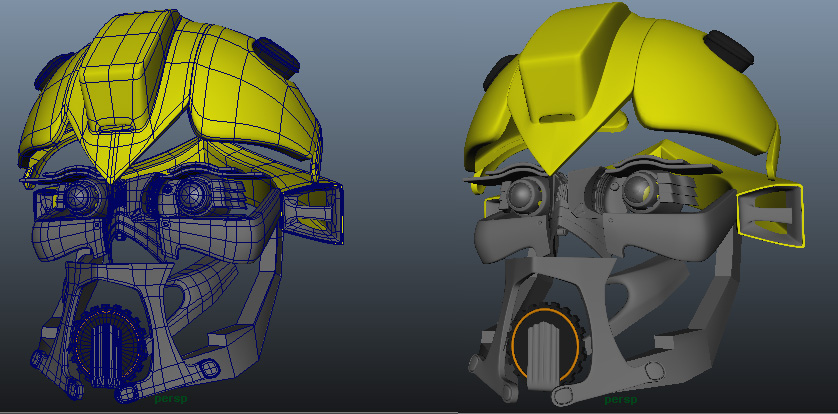The width and height of the screenshot is (838, 414).
Task: Select the orange ring on the shaded model's mouth
Action: (x=546, y=344)
